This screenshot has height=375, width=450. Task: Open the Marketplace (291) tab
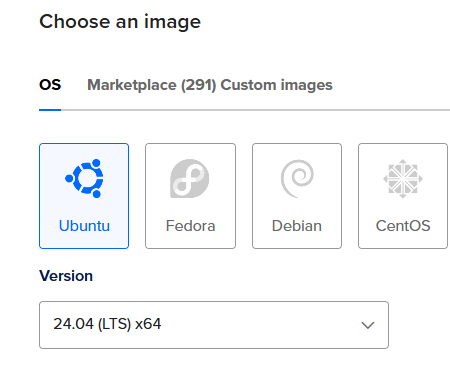152,85
